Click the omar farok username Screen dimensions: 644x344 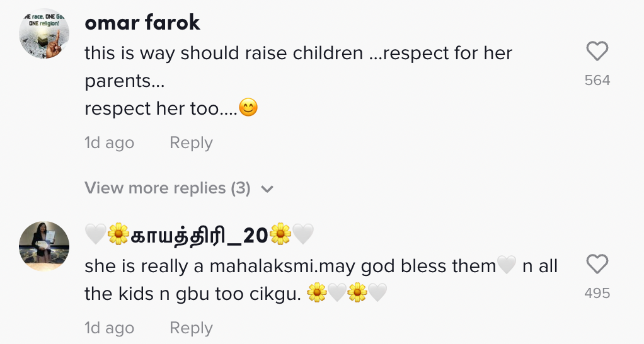142,23
